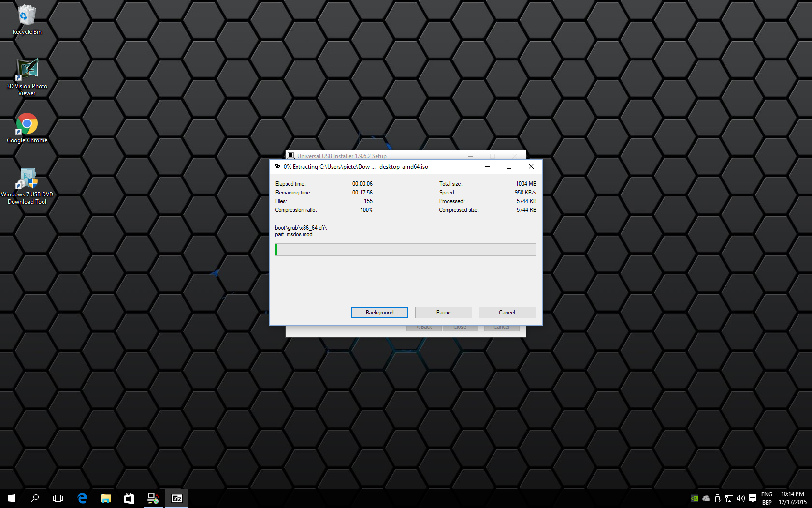Click the 'Total size:' label
This screenshot has width=812, height=508.
click(451, 184)
